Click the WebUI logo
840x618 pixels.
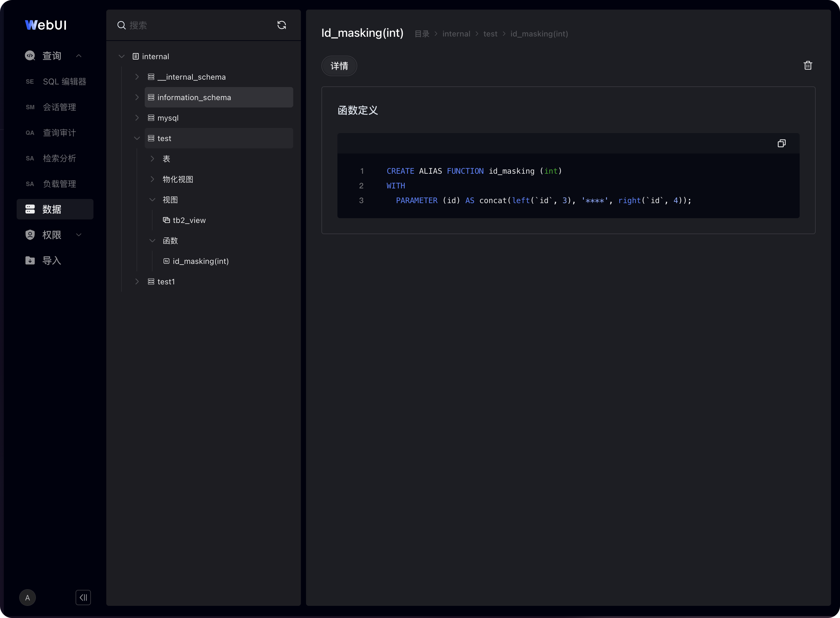(46, 25)
